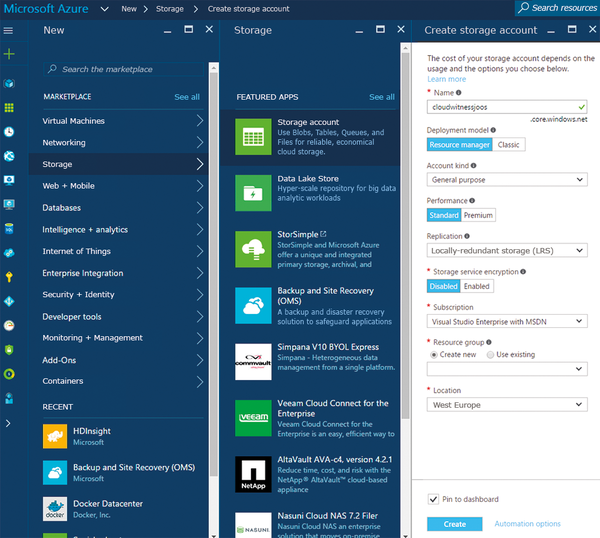Click the Search resources magnifier icon
600x538 pixels.
[x=523, y=8]
